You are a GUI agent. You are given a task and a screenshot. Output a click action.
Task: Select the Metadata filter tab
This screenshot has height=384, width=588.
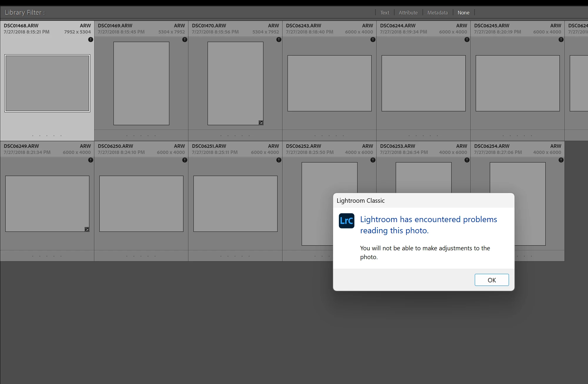click(x=437, y=13)
